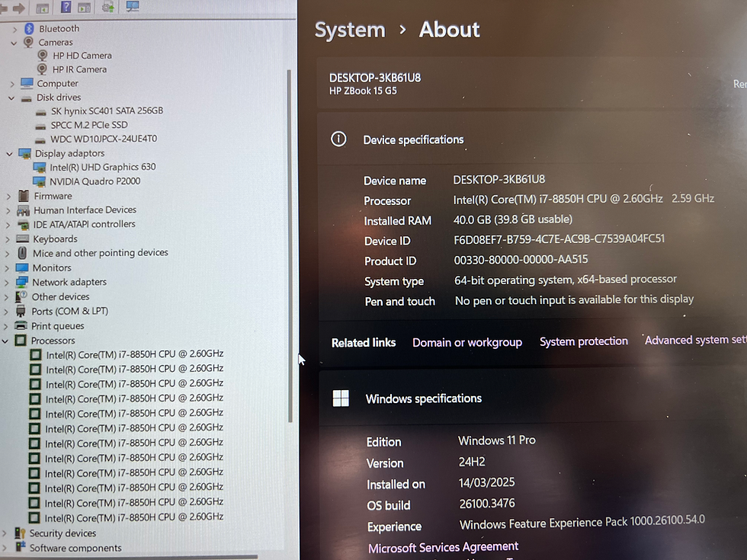Click the Windows logo beside Windows specifications
This screenshot has width=747, height=560.
point(341,398)
